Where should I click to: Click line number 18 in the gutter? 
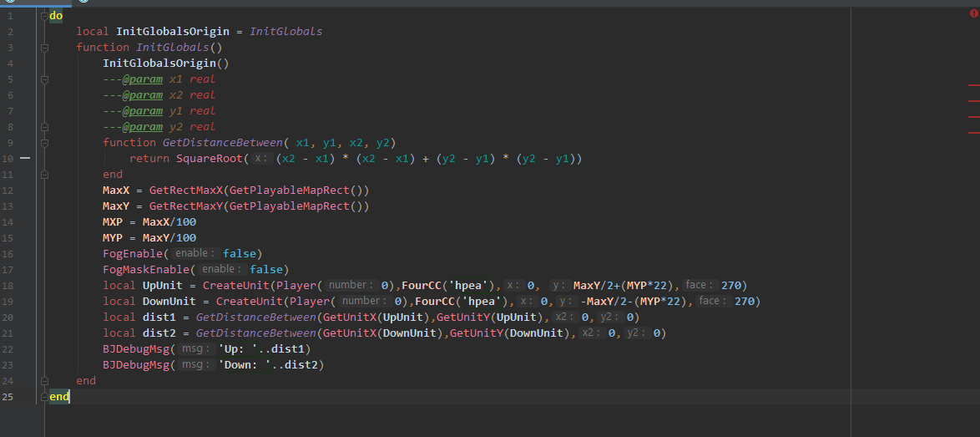(x=8, y=286)
